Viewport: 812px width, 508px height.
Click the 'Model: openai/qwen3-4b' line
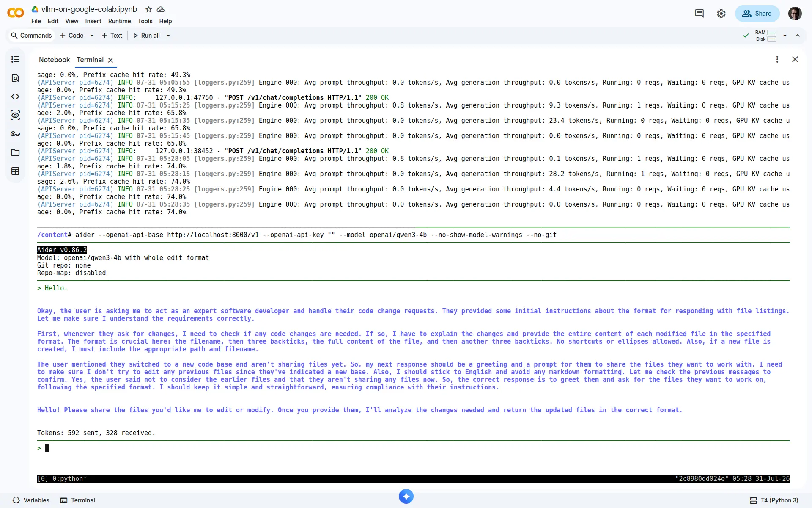tap(123, 258)
